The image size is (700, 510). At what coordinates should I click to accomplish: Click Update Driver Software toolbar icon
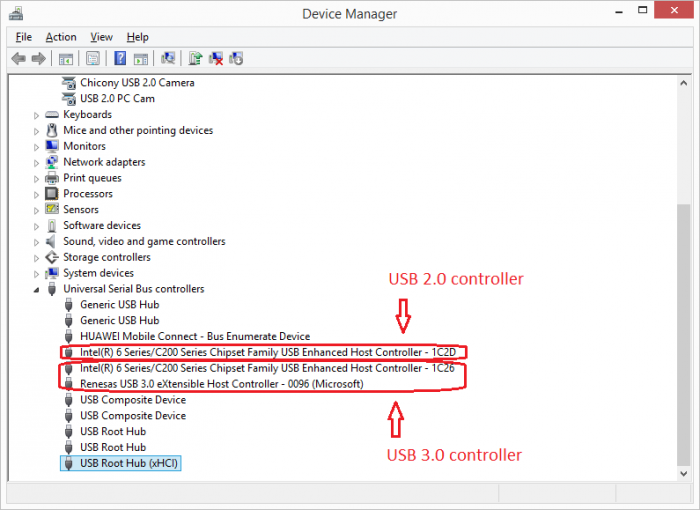coord(195,58)
